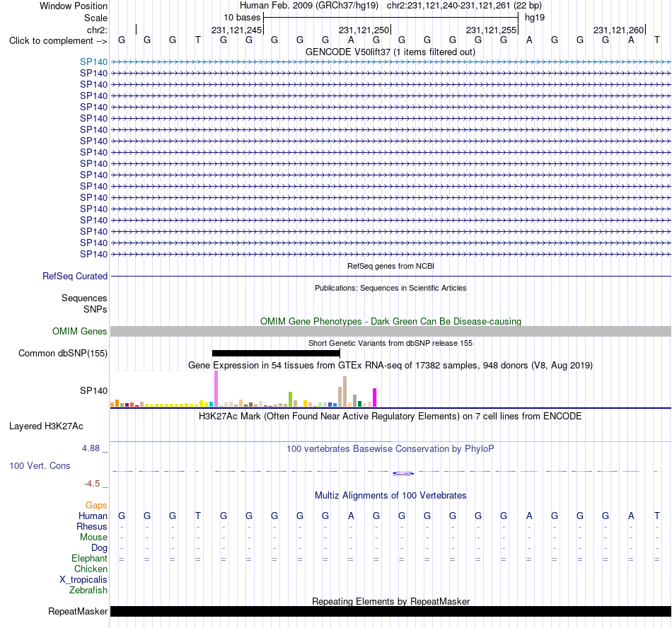This screenshot has width=672, height=628.
Task: Click the Zebrafish species label
Action: (88, 591)
